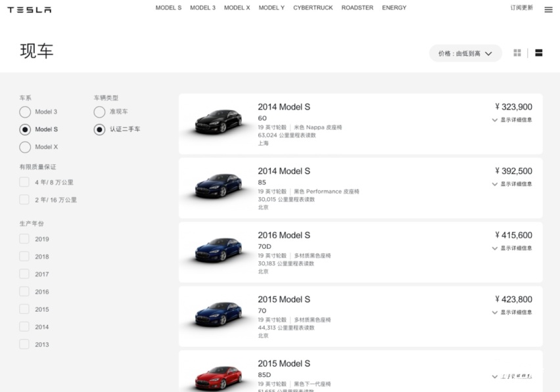Check the 2019 production year box
This screenshot has width=560, height=392.
[x=24, y=238]
